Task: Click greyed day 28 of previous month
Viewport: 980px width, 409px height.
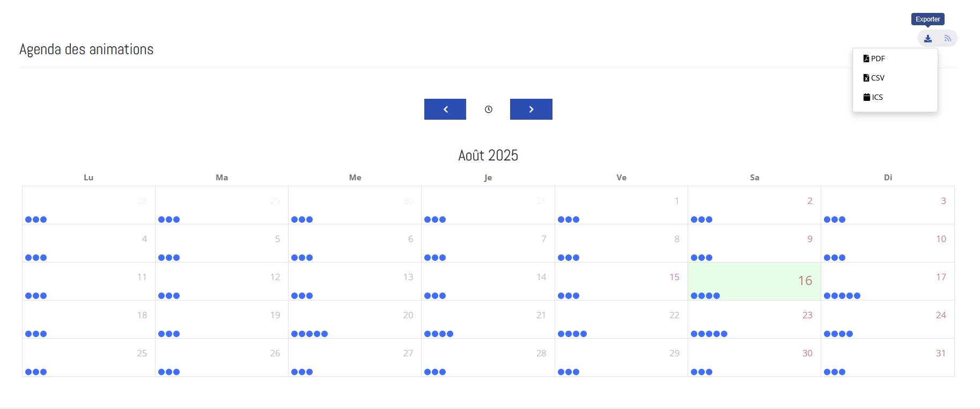Action: click(x=142, y=201)
